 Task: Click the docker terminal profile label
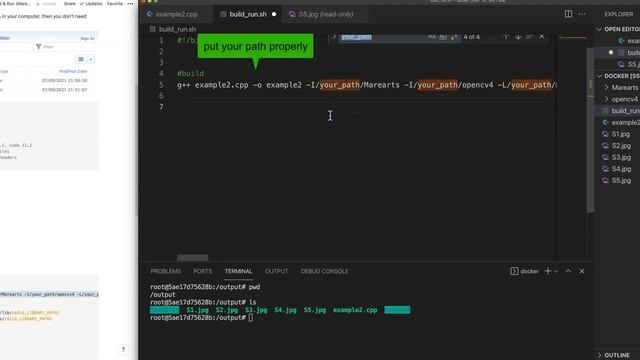[x=529, y=271]
